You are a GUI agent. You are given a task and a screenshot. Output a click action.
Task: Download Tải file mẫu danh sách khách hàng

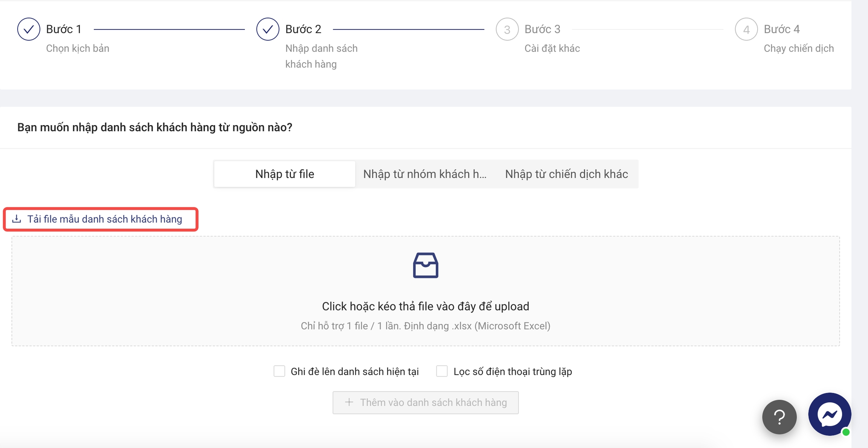104,219
